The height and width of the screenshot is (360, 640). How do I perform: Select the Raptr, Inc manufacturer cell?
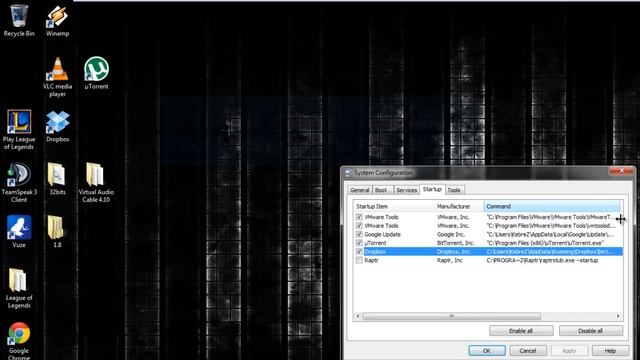point(449,260)
